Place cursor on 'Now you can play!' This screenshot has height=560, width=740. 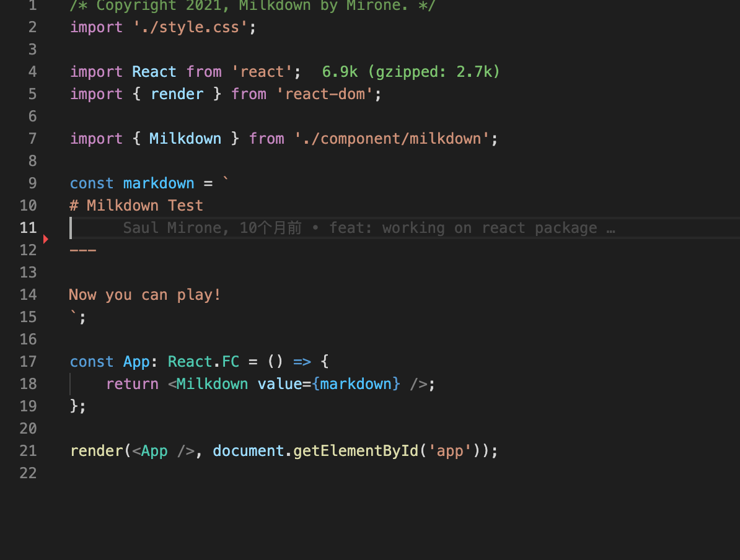pos(145,294)
